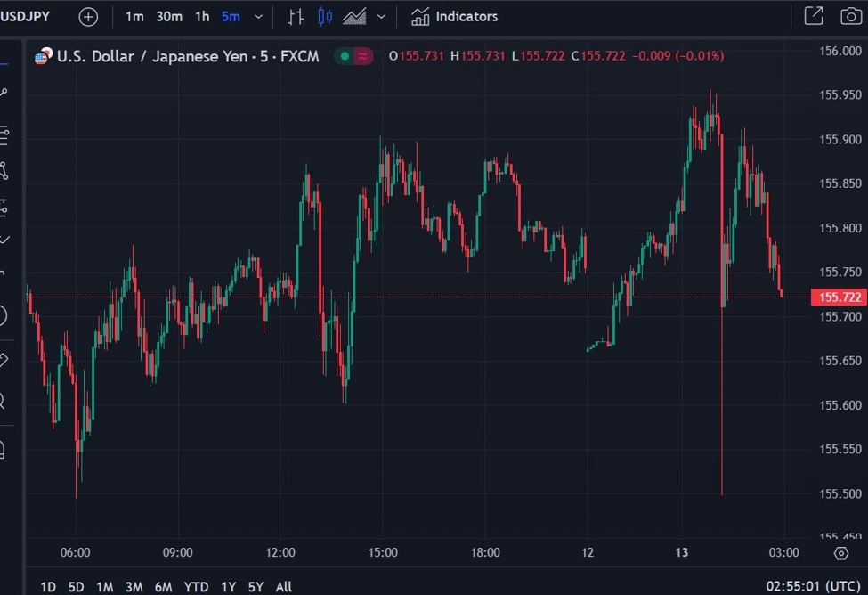Toggle the USDJPY series green status dot
Viewport: 868px width, 595px height.
tap(345, 55)
